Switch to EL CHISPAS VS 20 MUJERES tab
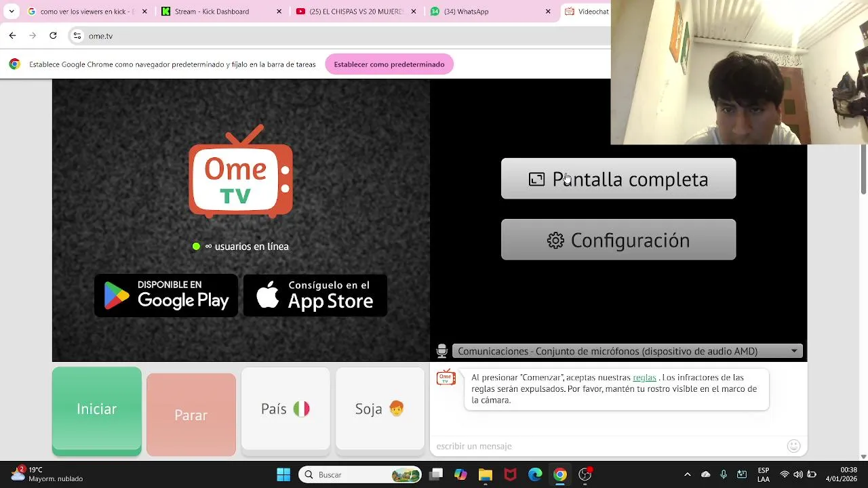The width and height of the screenshot is (868, 488). click(355, 12)
